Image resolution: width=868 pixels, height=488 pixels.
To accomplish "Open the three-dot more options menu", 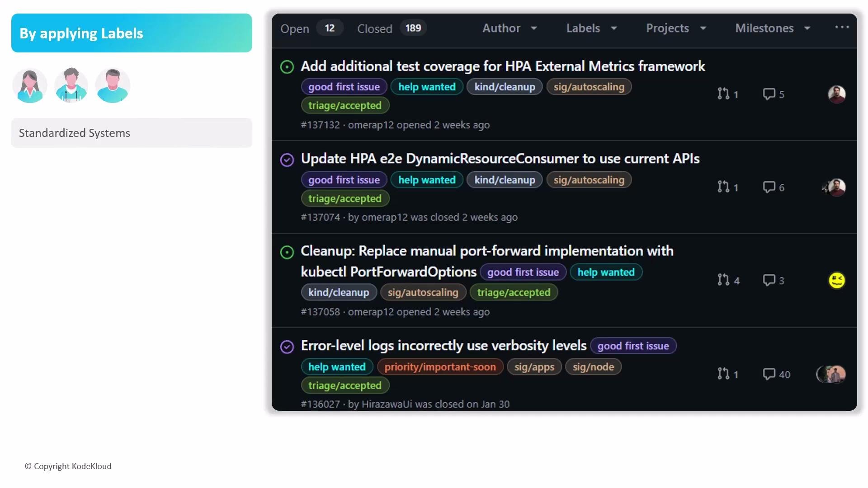I will [x=842, y=27].
